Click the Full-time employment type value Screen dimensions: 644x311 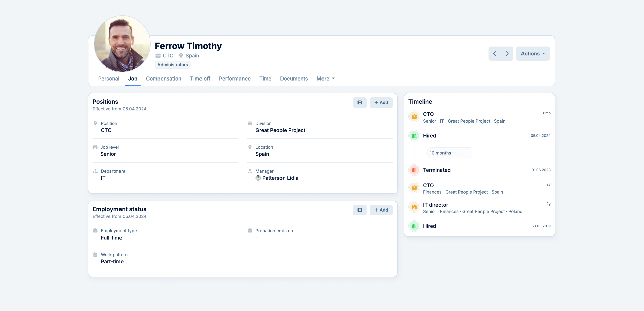pyautogui.click(x=111, y=238)
